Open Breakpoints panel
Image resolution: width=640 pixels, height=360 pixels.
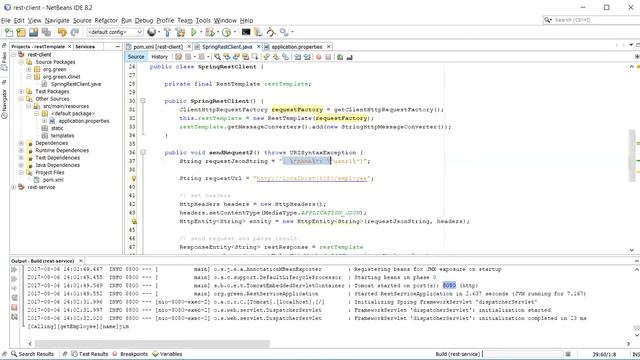pyautogui.click(x=130, y=354)
